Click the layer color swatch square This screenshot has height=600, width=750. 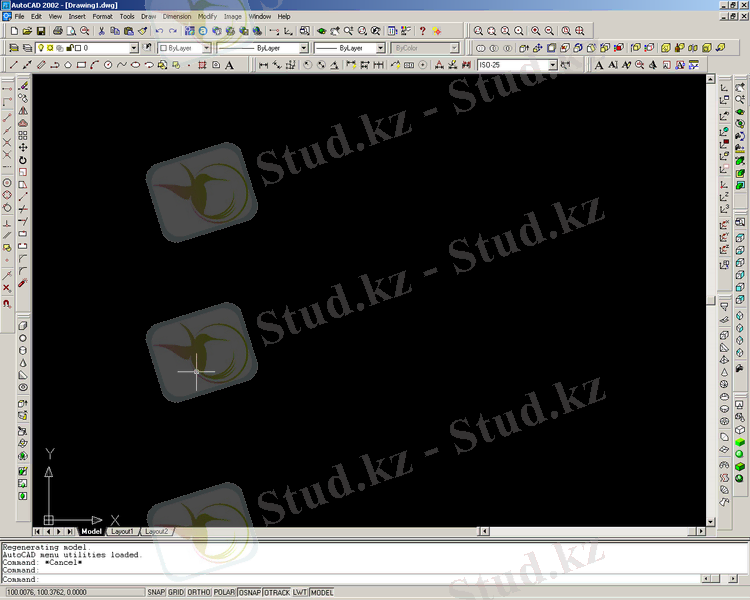click(78, 48)
